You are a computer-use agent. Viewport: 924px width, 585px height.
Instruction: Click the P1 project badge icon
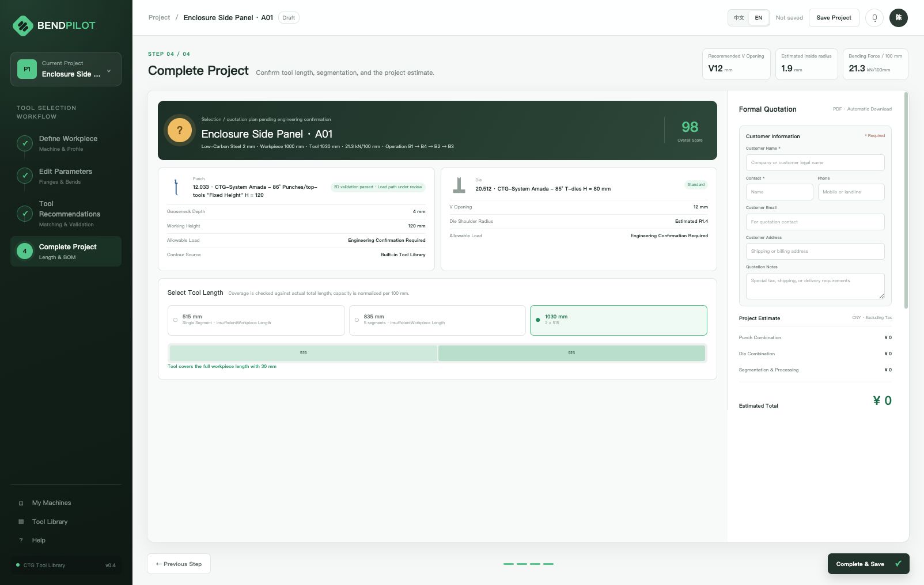coord(26,69)
